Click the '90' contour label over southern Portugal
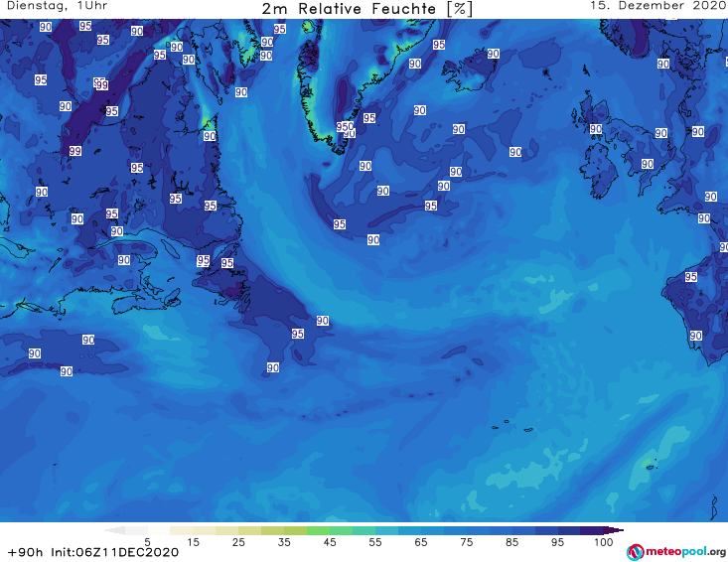The image size is (728, 562). (x=695, y=336)
